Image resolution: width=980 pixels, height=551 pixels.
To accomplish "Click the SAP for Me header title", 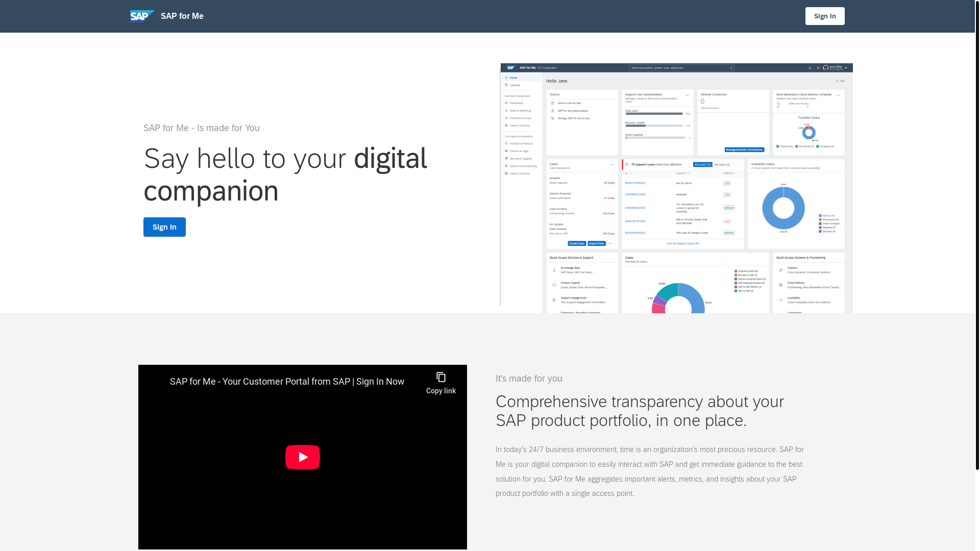I will point(182,16).
